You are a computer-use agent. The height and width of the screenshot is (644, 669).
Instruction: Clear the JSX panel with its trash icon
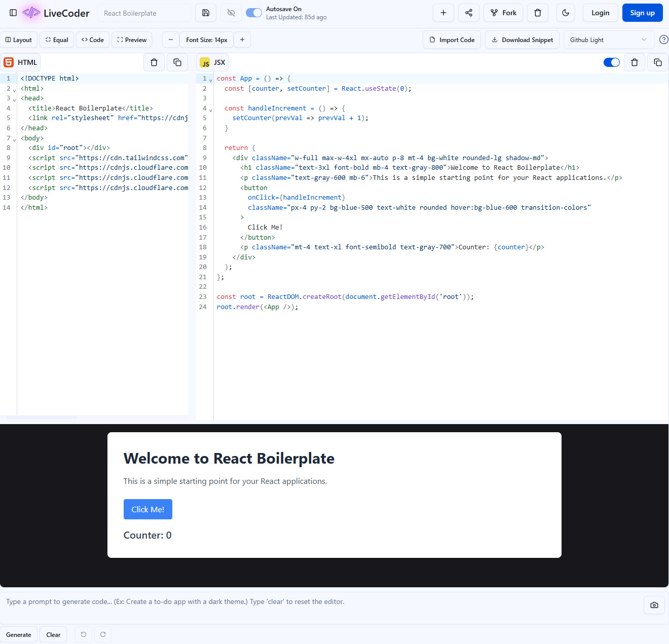pos(635,62)
